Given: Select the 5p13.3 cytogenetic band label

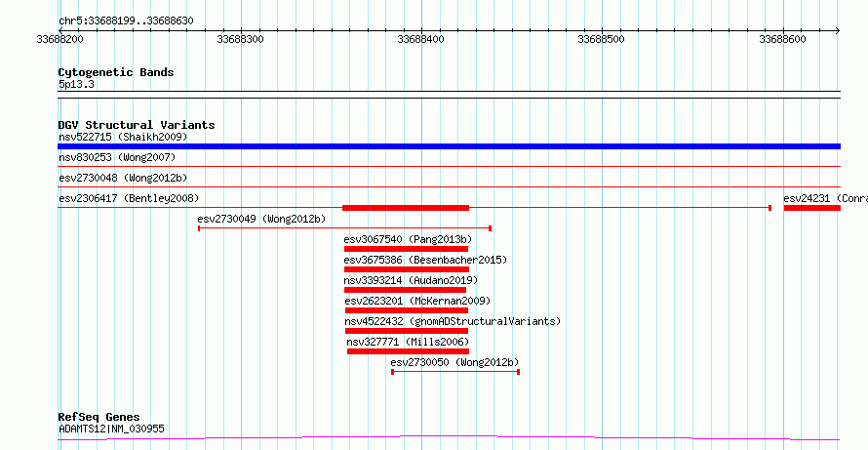Looking at the screenshot, I should click(76, 84).
